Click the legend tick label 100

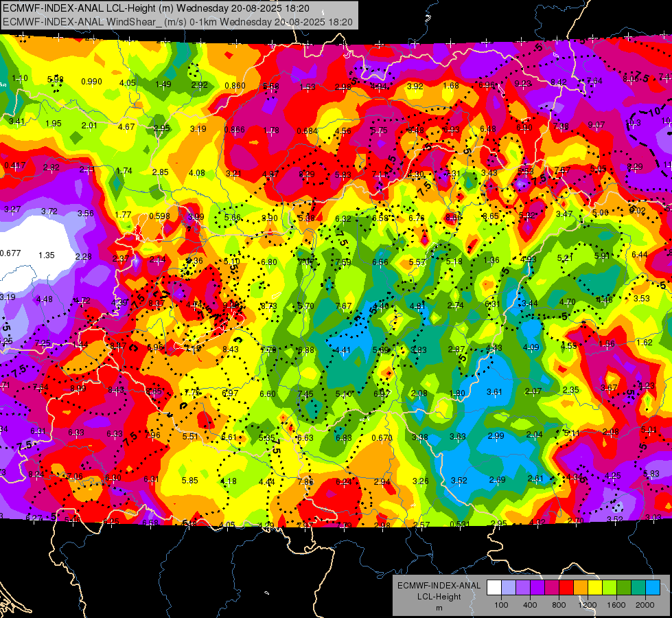(x=501, y=605)
